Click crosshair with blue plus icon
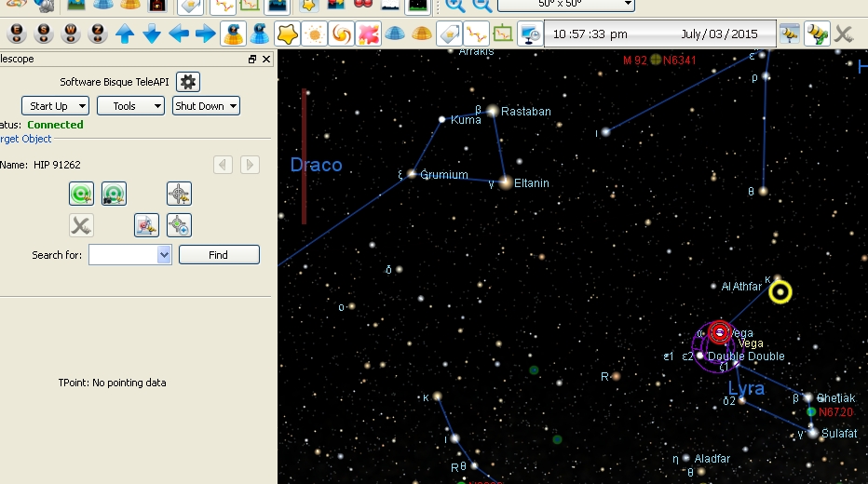 pyautogui.click(x=179, y=225)
